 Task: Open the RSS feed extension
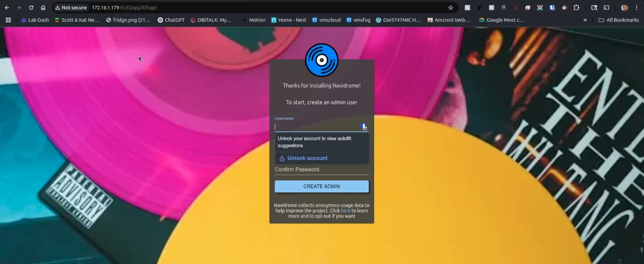point(491,8)
